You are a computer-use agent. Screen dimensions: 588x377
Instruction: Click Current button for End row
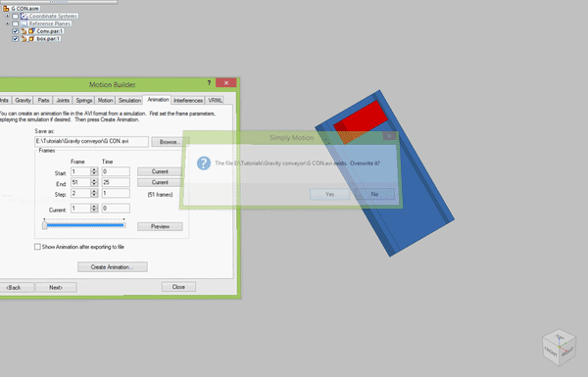160,182
